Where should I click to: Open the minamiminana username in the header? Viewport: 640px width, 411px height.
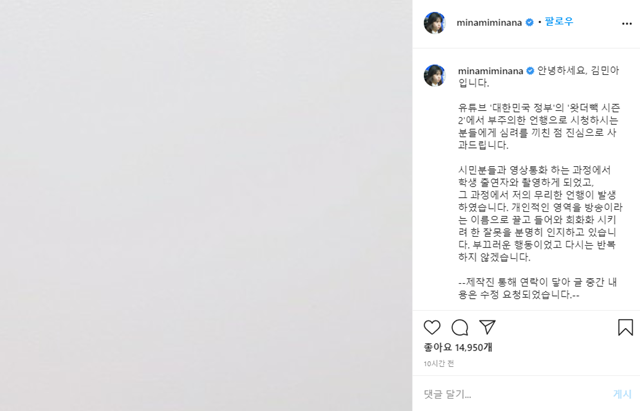pyautogui.click(x=489, y=23)
